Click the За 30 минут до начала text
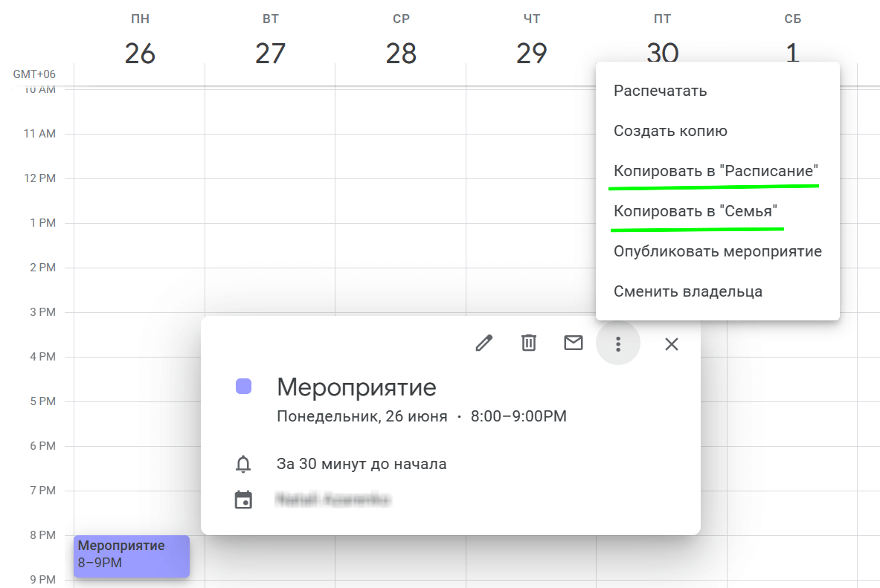Screen dimensions: 880x588 click(362, 464)
